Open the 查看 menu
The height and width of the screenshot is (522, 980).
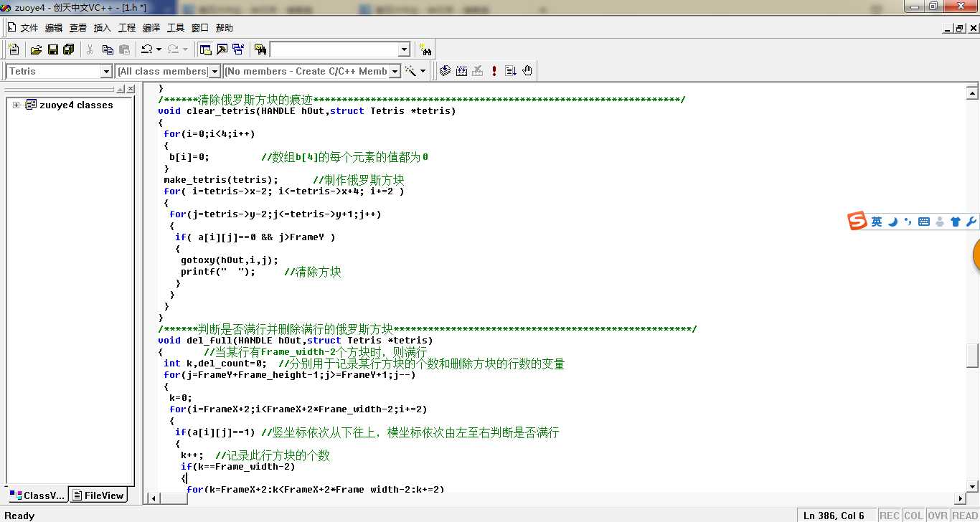point(77,27)
